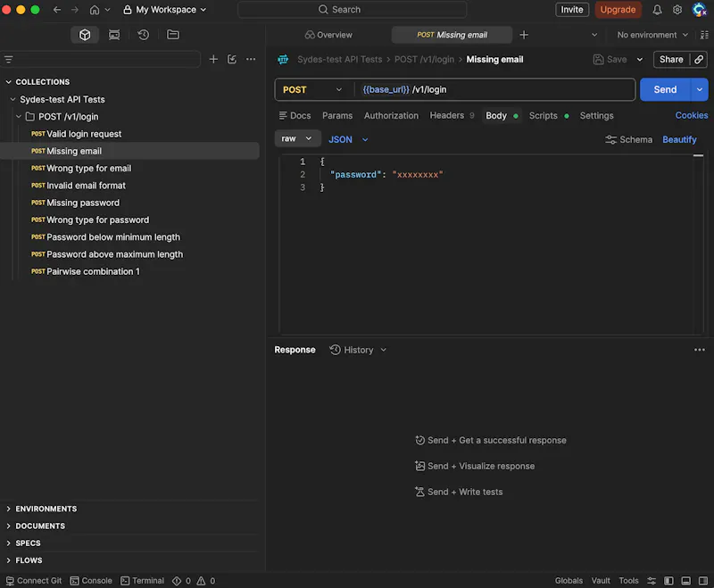The width and height of the screenshot is (714, 588).
Task: Click the filter lines icon in sidebar
Action: click(9, 60)
